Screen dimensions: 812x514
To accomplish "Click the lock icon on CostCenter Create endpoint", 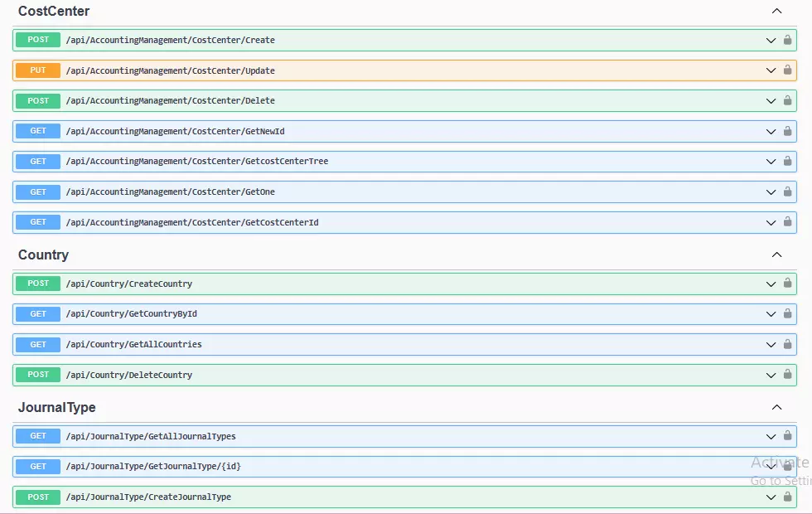I will click(787, 40).
